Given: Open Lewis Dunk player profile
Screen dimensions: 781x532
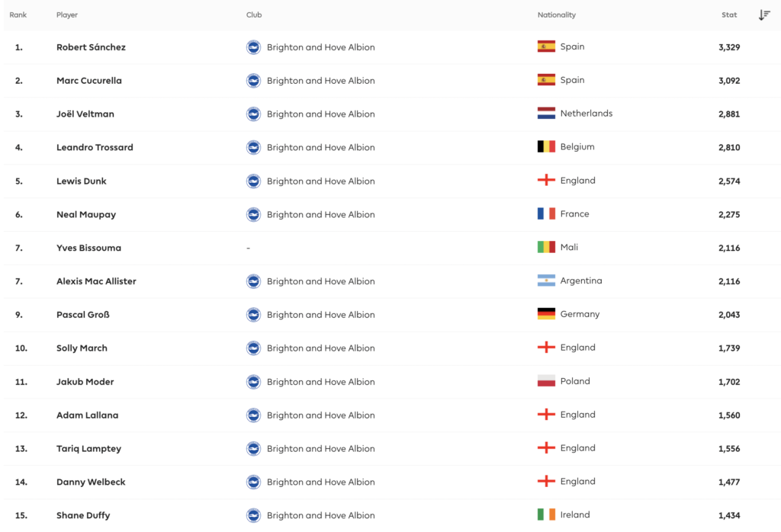Looking at the screenshot, I should 82,181.
